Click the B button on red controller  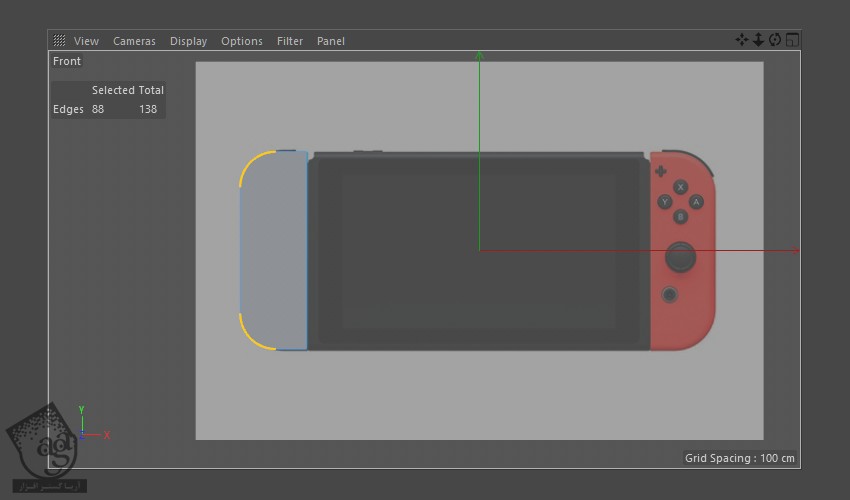coord(680,217)
